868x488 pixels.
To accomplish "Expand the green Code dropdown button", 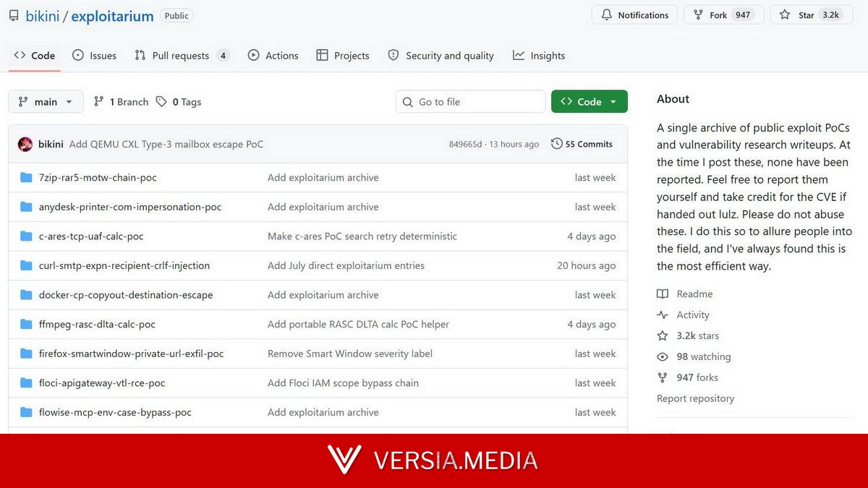I will 589,102.
